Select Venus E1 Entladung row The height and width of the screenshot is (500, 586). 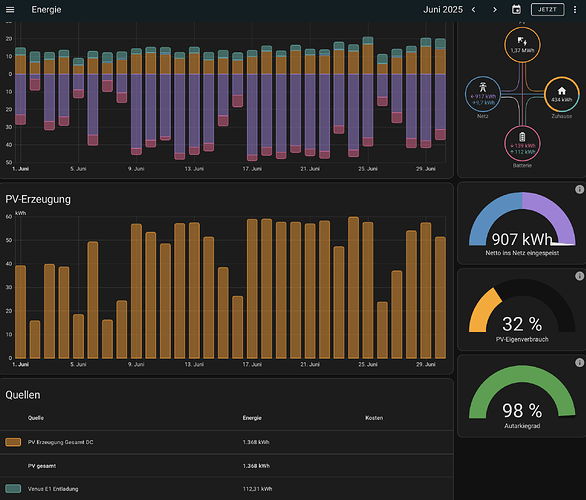pos(226,489)
